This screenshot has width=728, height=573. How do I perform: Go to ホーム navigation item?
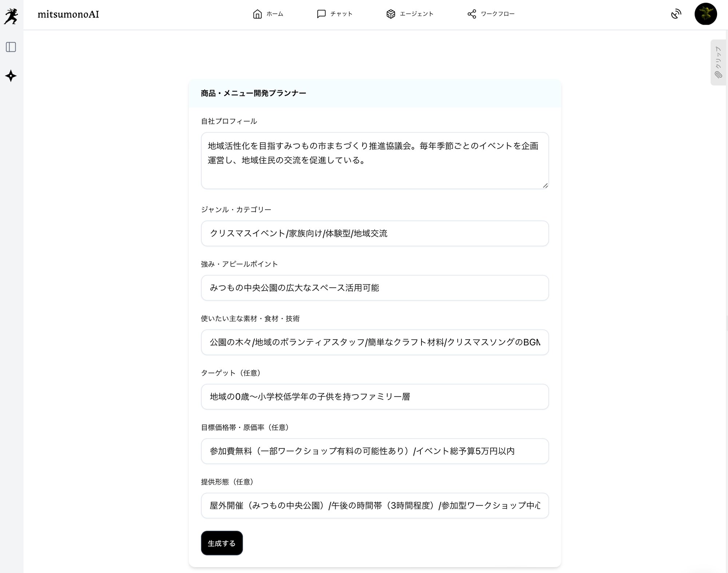[274, 14]
